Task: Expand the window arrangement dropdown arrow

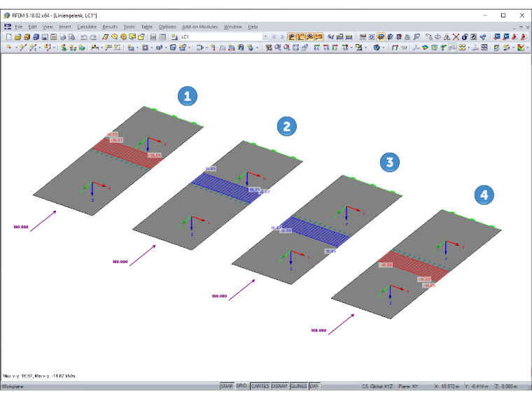Action: coord(468,48)
